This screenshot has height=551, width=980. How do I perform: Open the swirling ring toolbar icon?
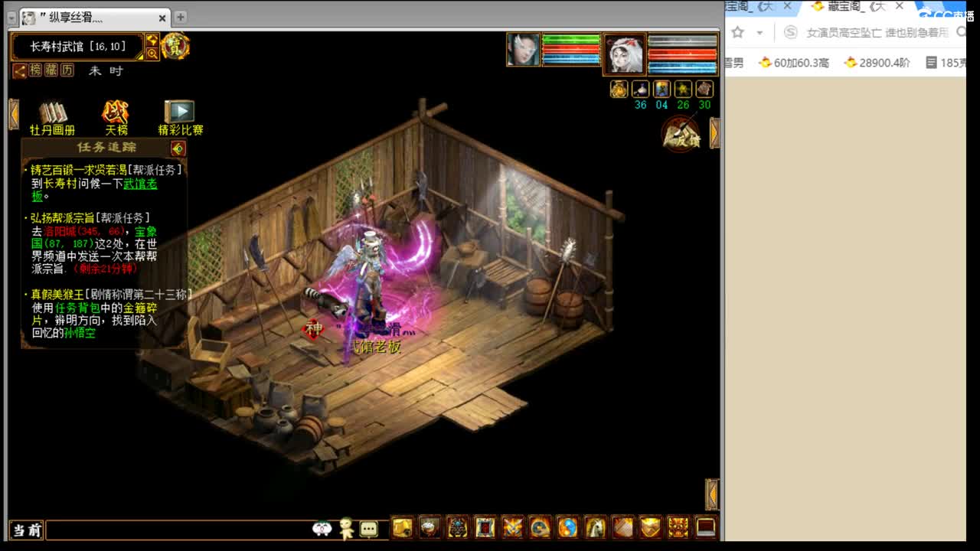click(x=541, y=527)
